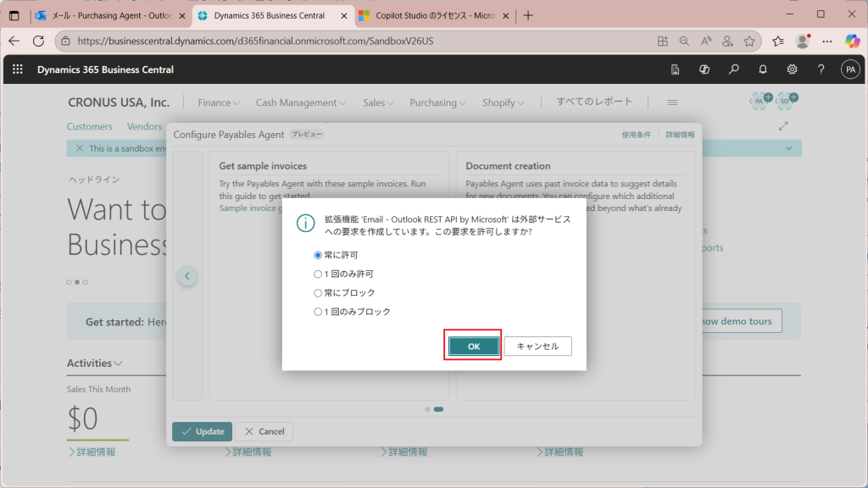
Task: Click the Update button
Action: click(x=202, y=431)
